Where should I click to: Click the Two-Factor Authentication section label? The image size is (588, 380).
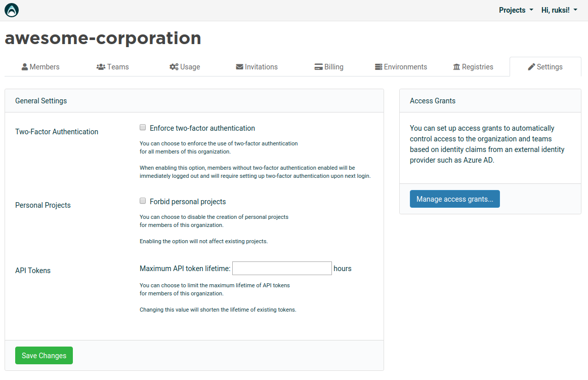[x=57, y=132]
